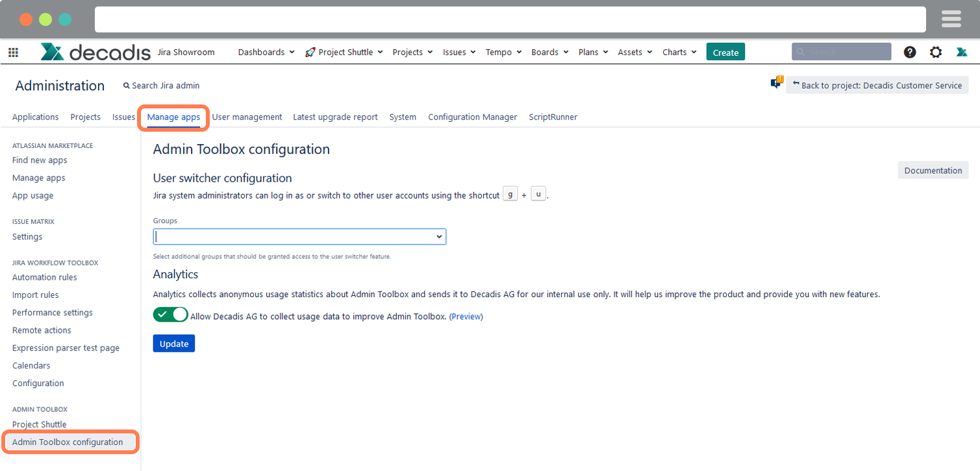Image resolution: width=980 pixels, height=471 pixels.
Task: Click the user avatar icon top right
Action: pyautogui.click(x=962, y=52)
